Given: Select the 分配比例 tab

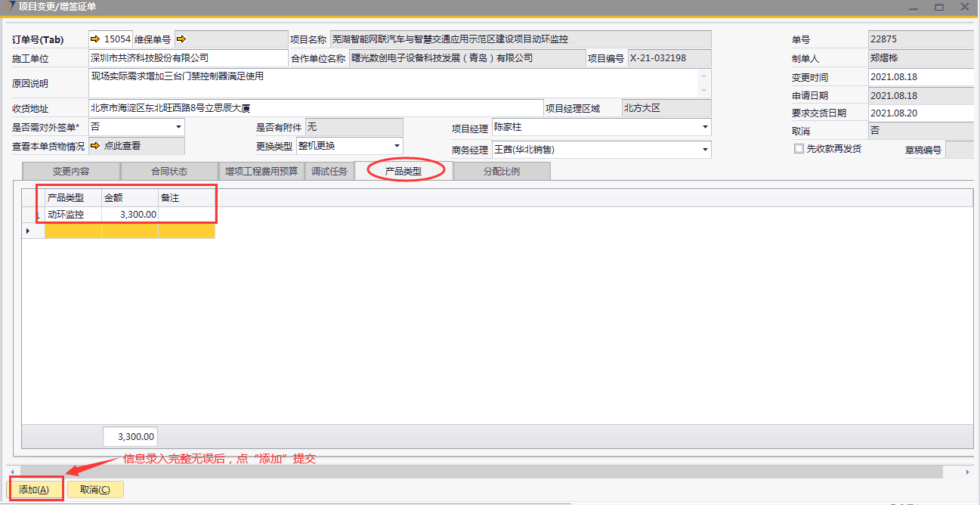Looking at the screenshot, I should (x=501, y=172).
